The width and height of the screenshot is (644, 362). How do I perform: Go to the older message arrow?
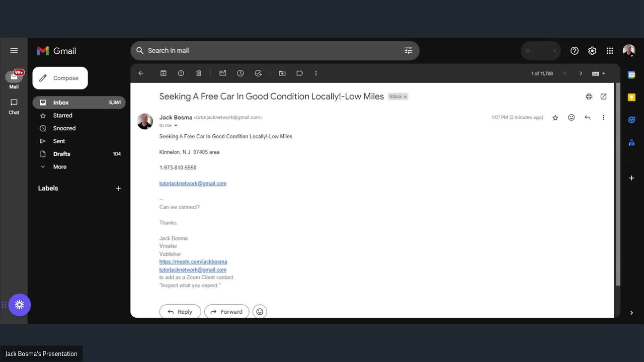tap(581, 73)
